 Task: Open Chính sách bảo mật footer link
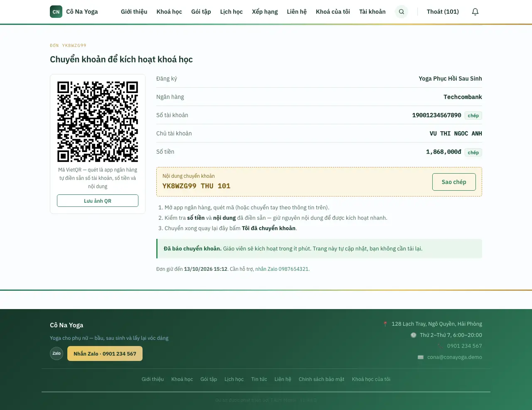[322, 379]
